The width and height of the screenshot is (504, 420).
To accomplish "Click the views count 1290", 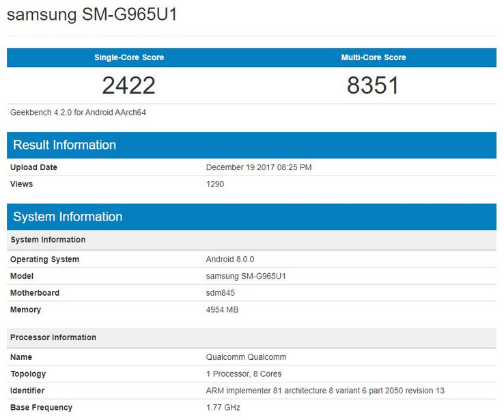I will (215, 184).
